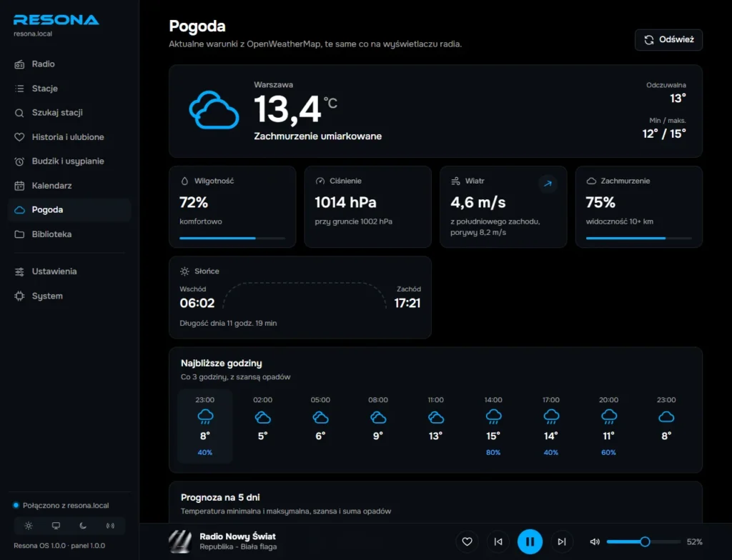
Task: Click the gauge icon next to Ciśnienie
Action: (320, 181)
